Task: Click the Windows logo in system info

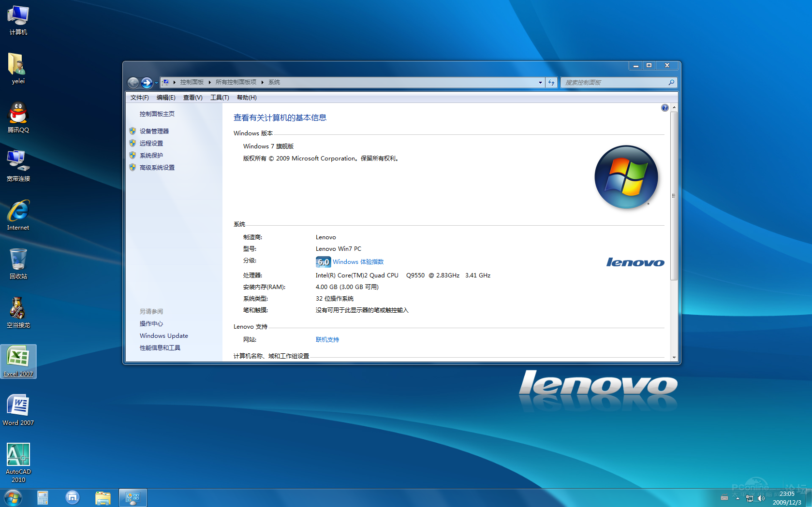Action: (x=626, y=177)
